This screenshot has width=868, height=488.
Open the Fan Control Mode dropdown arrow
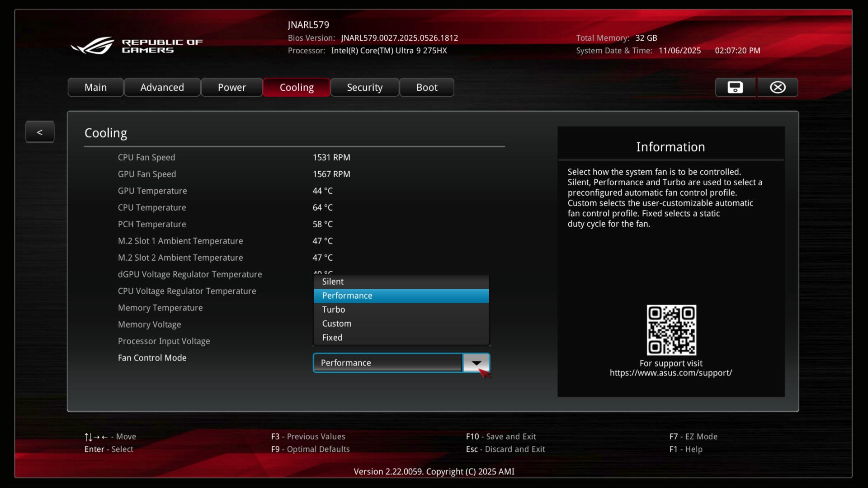pos(476,363)
